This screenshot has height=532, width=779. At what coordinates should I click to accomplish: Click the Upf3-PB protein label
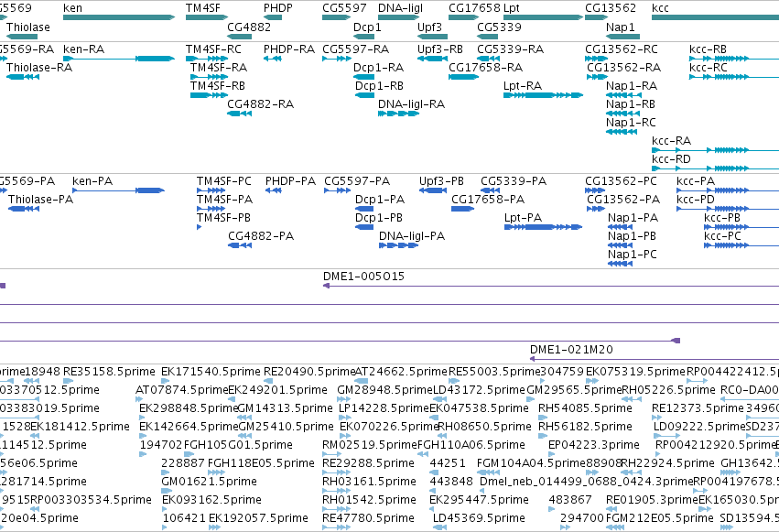click(x=441, y=180)
